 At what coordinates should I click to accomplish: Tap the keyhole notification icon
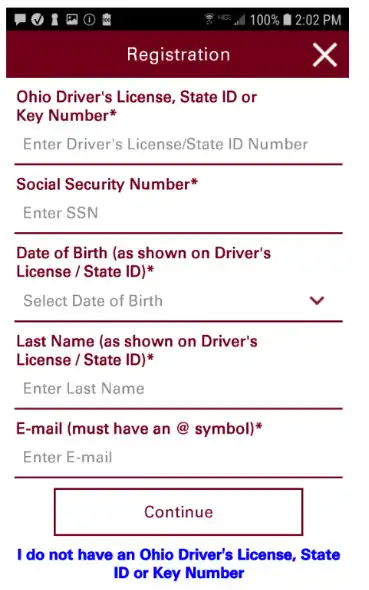coord(55,20)
